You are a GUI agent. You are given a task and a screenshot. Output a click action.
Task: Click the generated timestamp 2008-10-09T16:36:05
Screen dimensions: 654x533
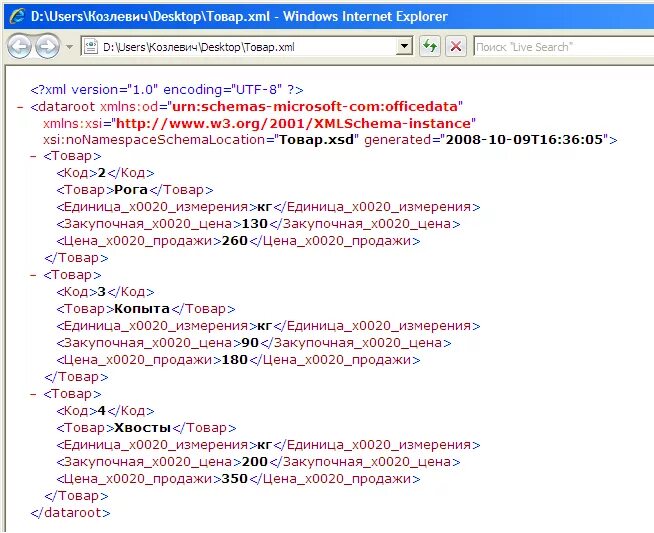(x=525, y=139)
